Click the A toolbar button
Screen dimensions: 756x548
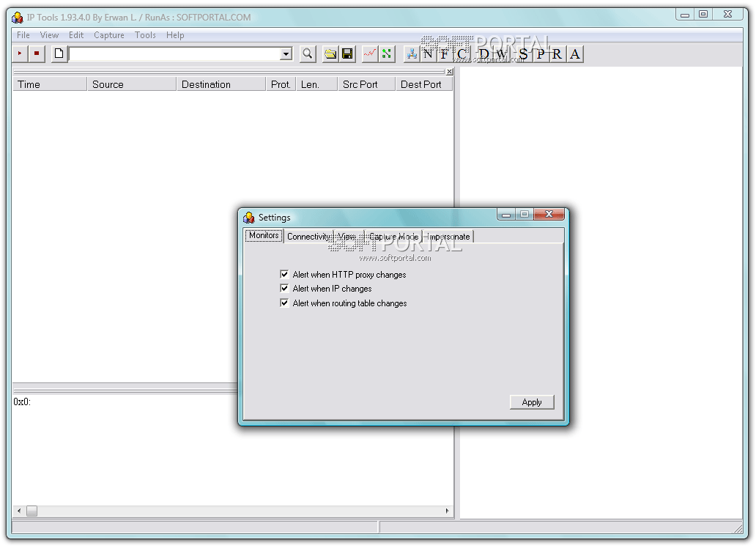point(575,53)
